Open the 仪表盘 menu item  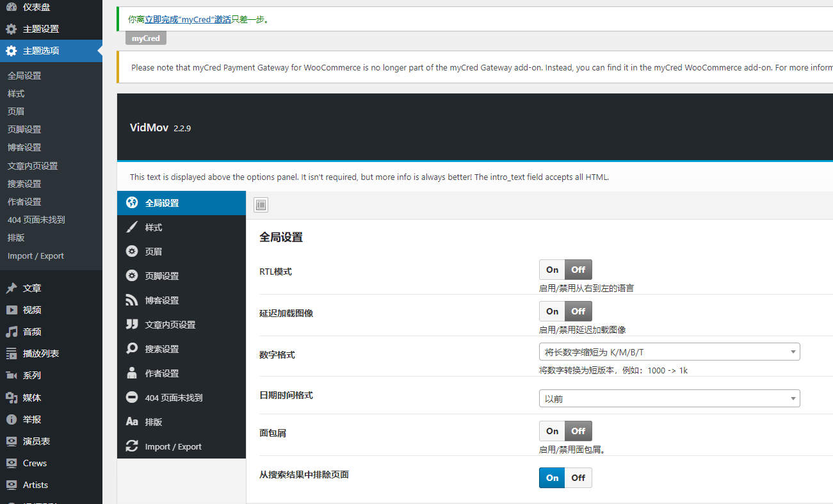51,7
